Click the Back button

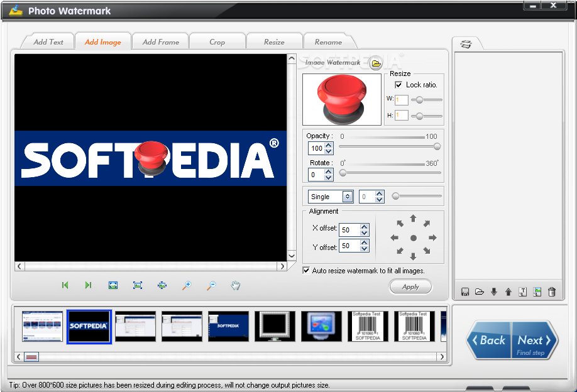click(489, 340)
